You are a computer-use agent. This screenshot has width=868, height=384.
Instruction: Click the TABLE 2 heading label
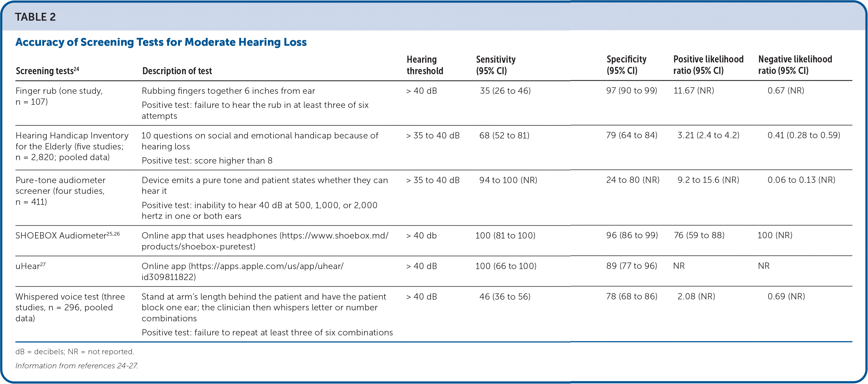pyautogui.click(x=35, y=17)
